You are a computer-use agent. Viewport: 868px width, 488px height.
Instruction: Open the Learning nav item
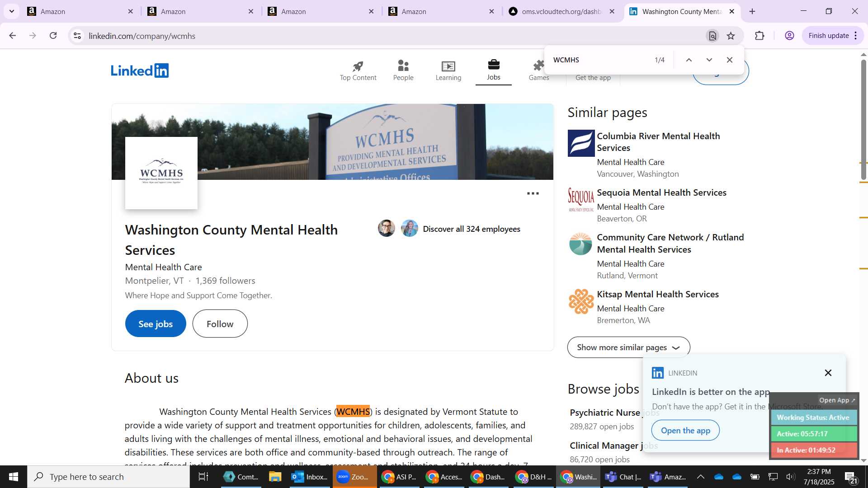[x=448, y=71]
